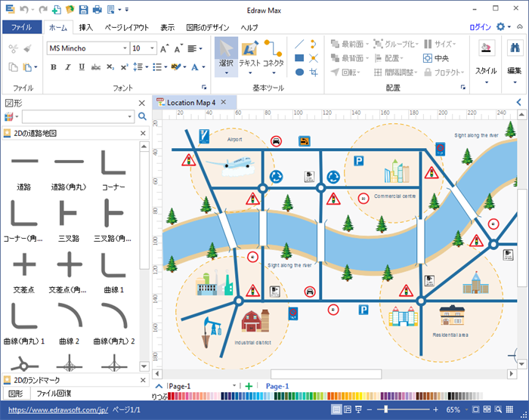Click the ログイン login link
The image size is (529, 420).
(480, 27)
